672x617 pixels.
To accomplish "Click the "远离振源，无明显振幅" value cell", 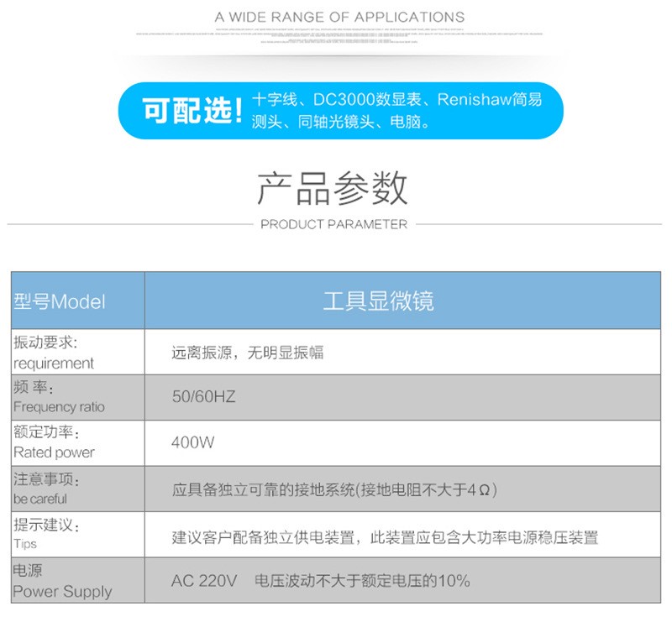I will click(x=248, y=353).
